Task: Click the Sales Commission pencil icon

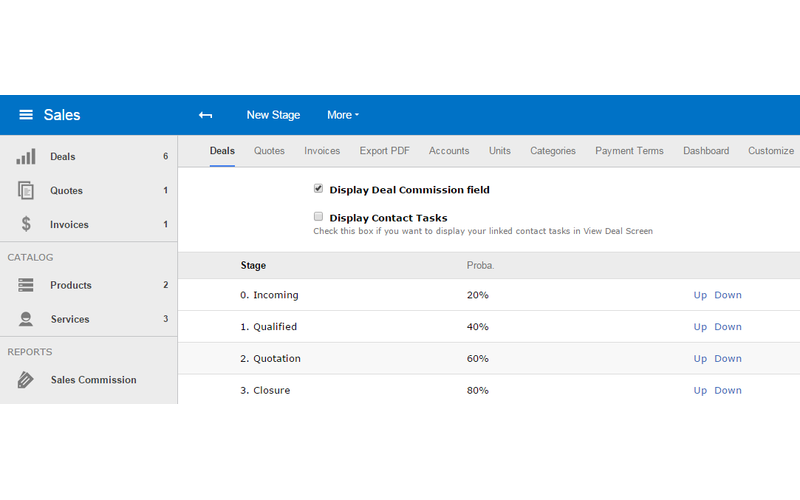Action: click(x=26, y=380)
